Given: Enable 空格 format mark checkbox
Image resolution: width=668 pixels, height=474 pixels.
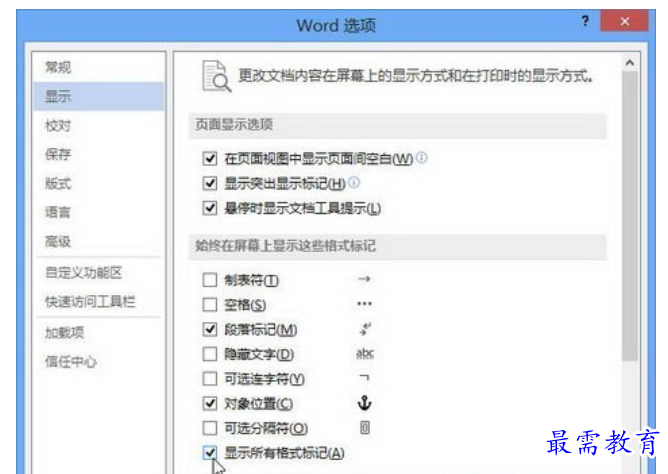Looking at the screenshot, I should pos(210,305).
